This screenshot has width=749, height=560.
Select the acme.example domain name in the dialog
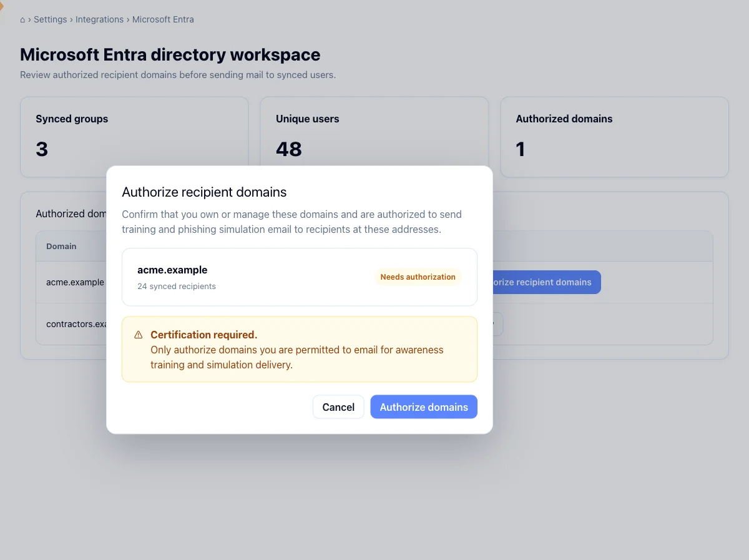[x=172, y=270]
